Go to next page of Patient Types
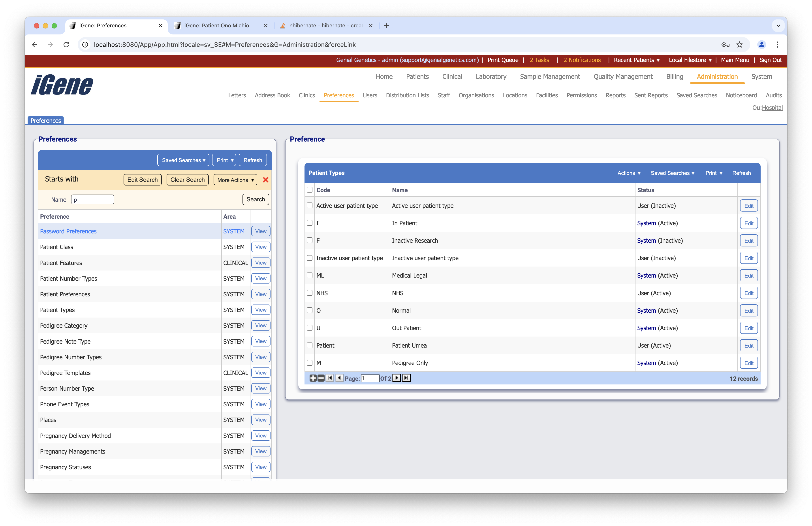 [x=397, y=378]
